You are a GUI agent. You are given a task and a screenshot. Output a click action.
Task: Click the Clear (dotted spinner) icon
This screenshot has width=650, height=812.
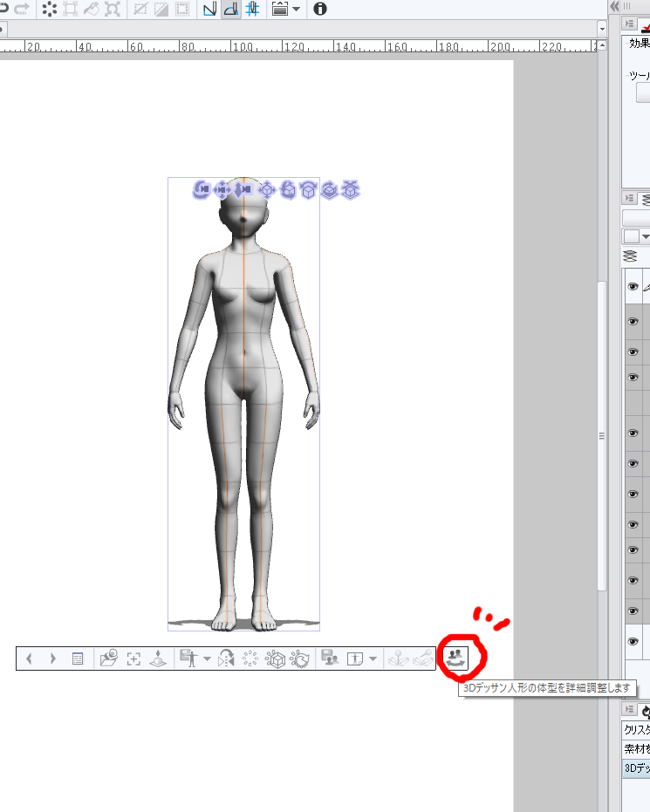49,9
